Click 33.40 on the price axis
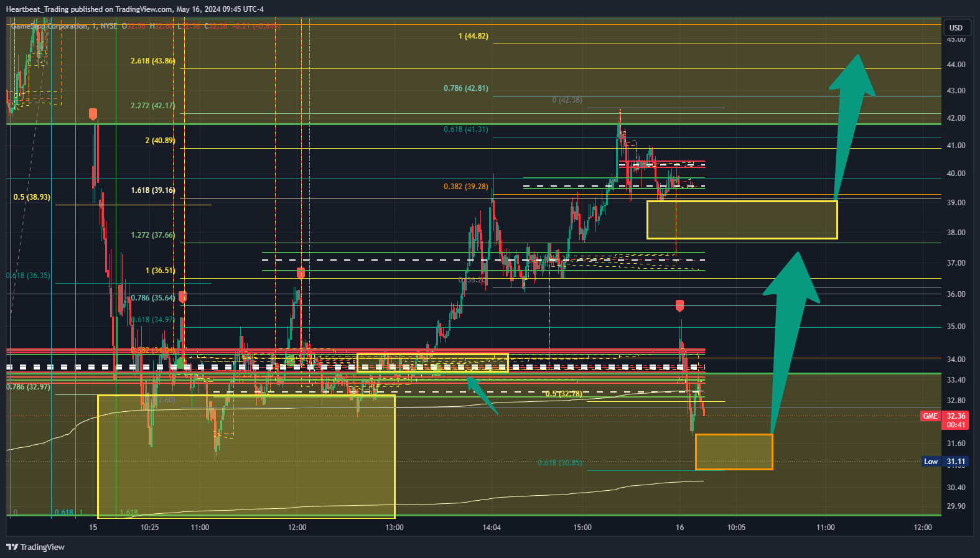The image size is (980, 558). [956, 380]
